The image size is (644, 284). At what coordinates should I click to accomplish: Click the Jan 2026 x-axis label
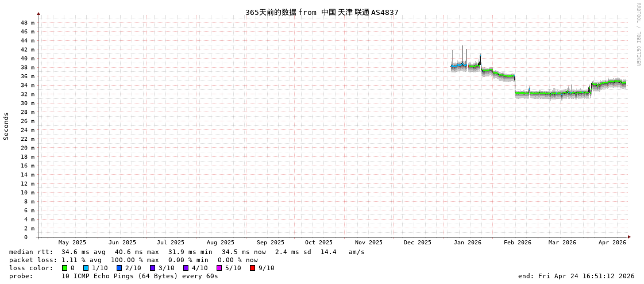click(467, 243)
